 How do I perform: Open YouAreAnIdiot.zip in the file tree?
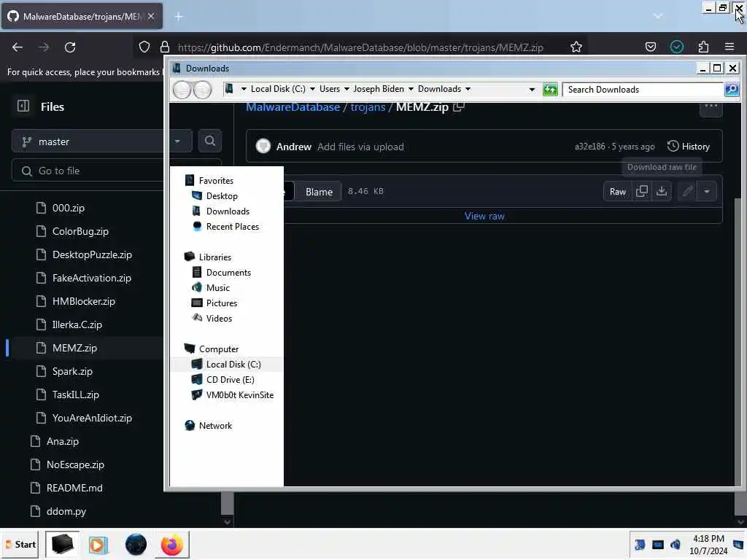coord(92,418)
